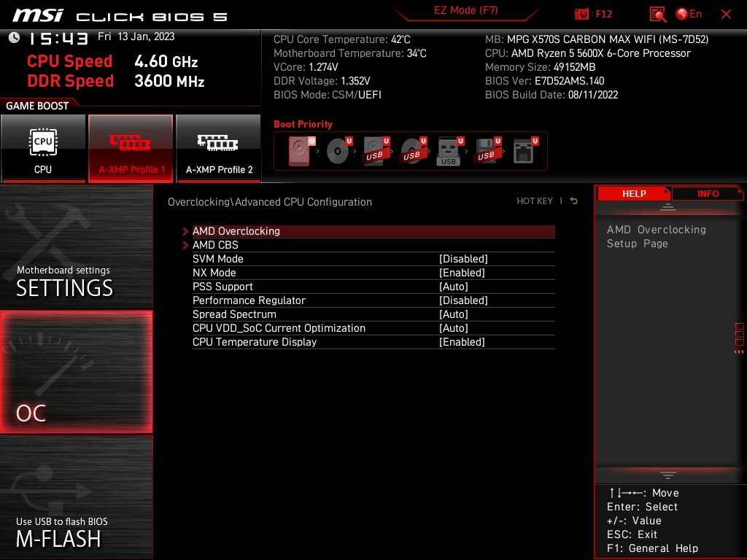The width and height of the screenshot is (747, 560).
Task: Close the BIOS with the X button
Action: (726, 15)
